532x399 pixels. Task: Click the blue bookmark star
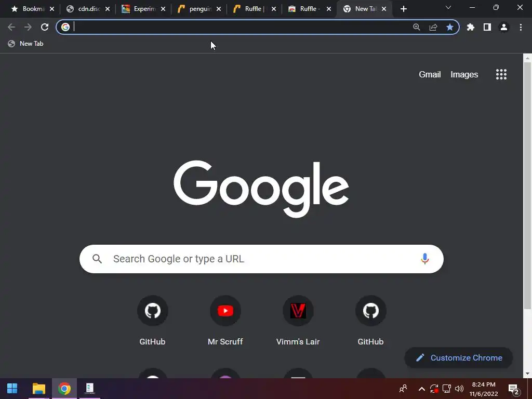449,27
